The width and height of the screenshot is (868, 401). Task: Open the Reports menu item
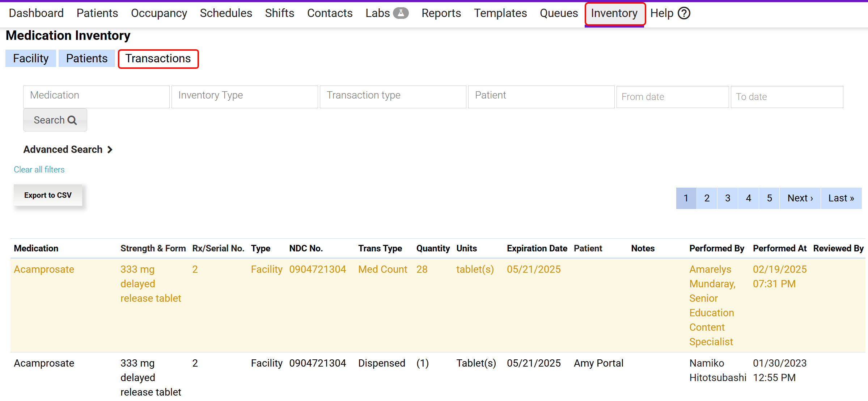[441, 13]
